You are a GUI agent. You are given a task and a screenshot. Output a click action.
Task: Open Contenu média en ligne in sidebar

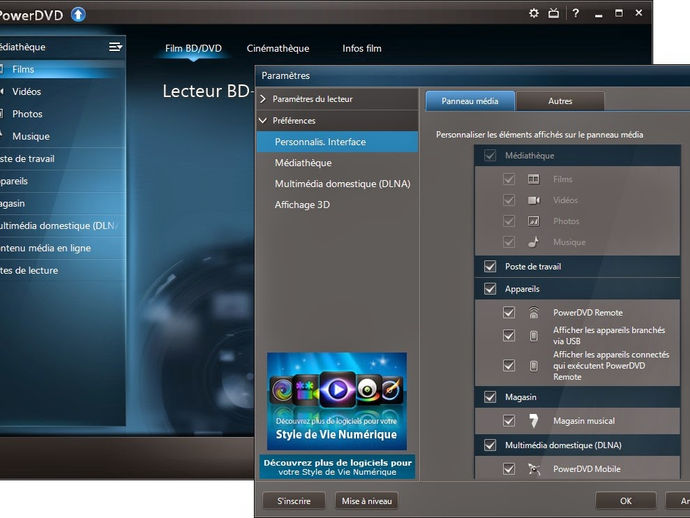62,248
